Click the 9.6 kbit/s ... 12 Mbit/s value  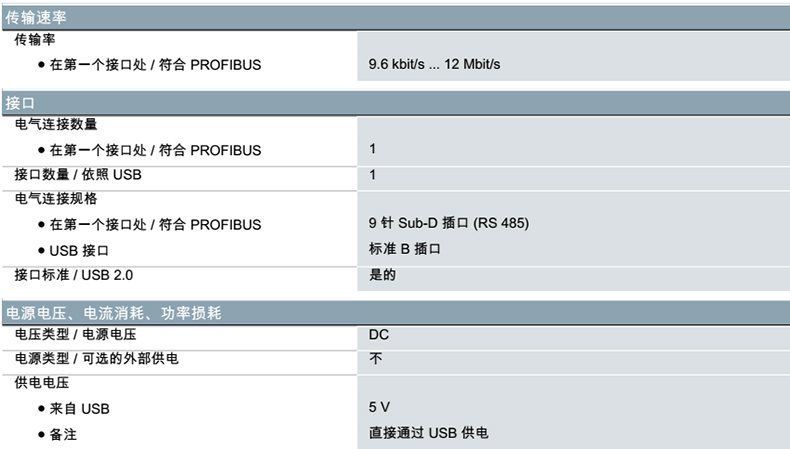click(435, 65)
